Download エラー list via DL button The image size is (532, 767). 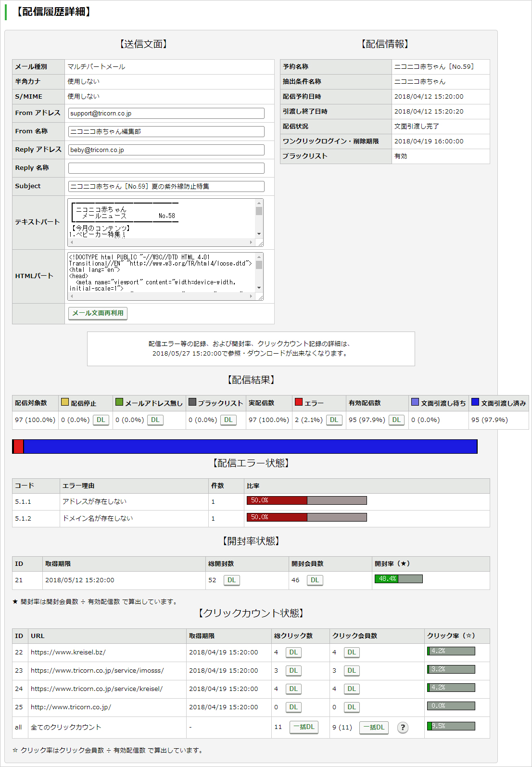click(x=334, y=420)
